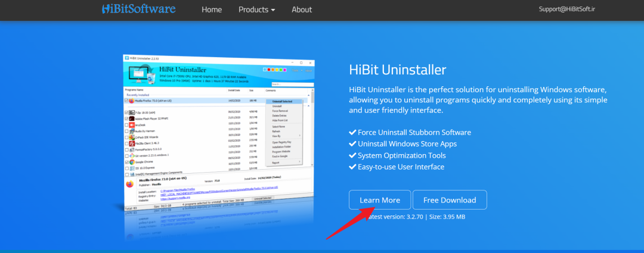Screen dimensions: 644x253
Task: Open the Products dropdown menu
Action: tap(256, 10)
